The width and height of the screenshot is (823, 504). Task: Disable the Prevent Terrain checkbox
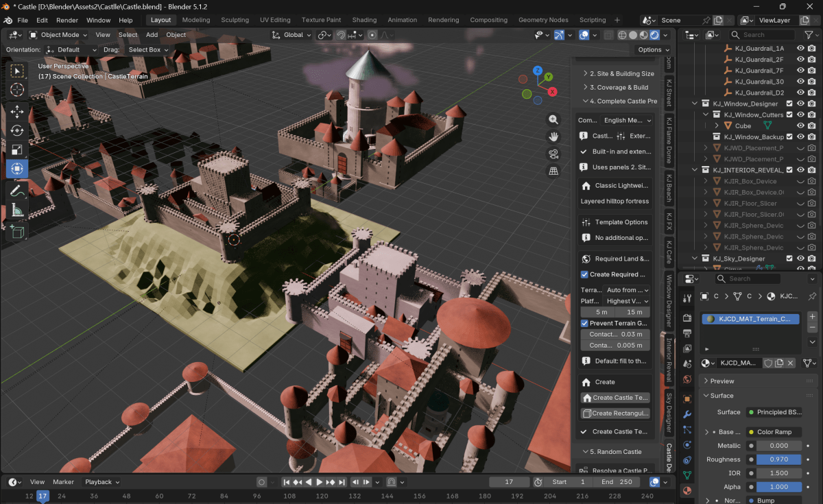point(585,323)
